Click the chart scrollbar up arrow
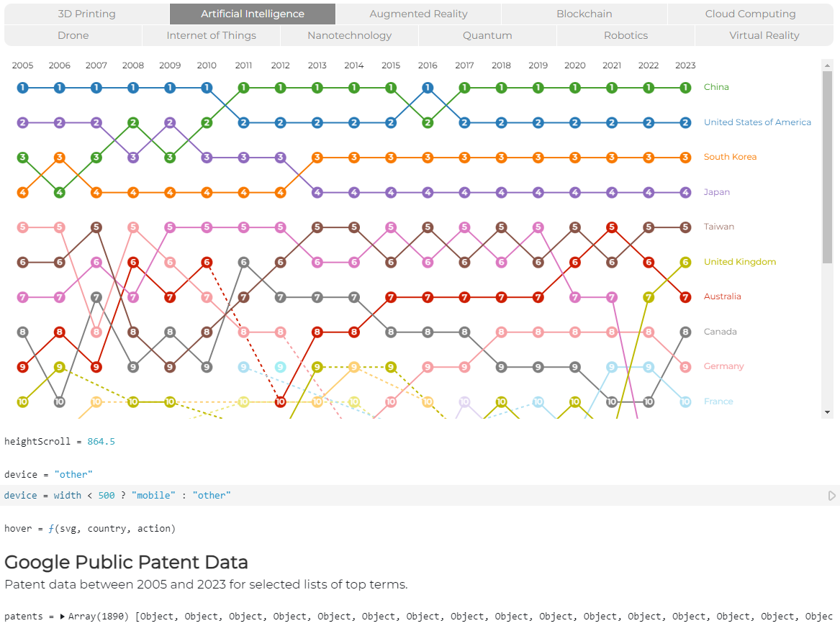This screenshot has width=840, height=636. pyautogui.click(x=827, y=65)
